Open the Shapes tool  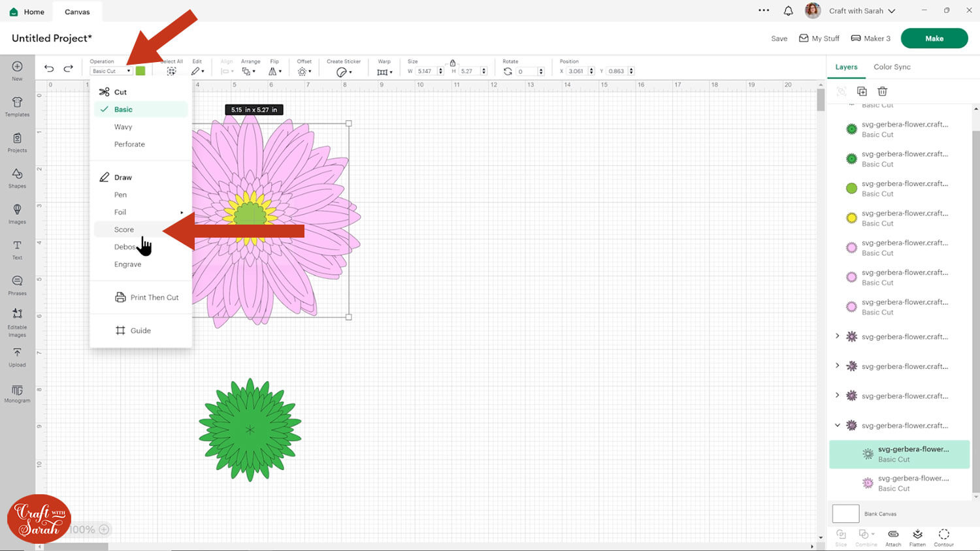click(x=17, y=177)
